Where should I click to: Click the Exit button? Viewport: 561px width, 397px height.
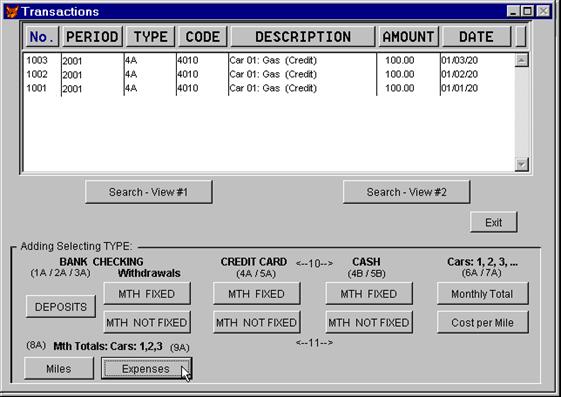[494, 222]
